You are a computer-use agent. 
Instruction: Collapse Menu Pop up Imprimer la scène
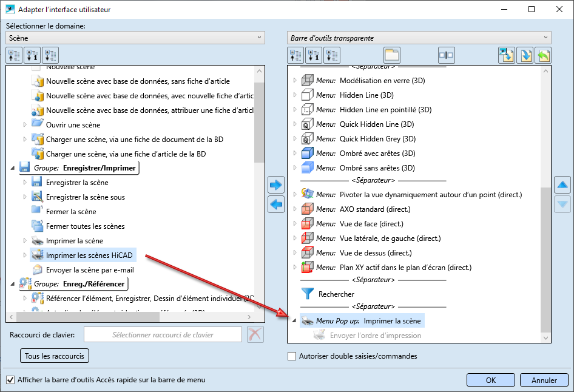click(294, 321)
